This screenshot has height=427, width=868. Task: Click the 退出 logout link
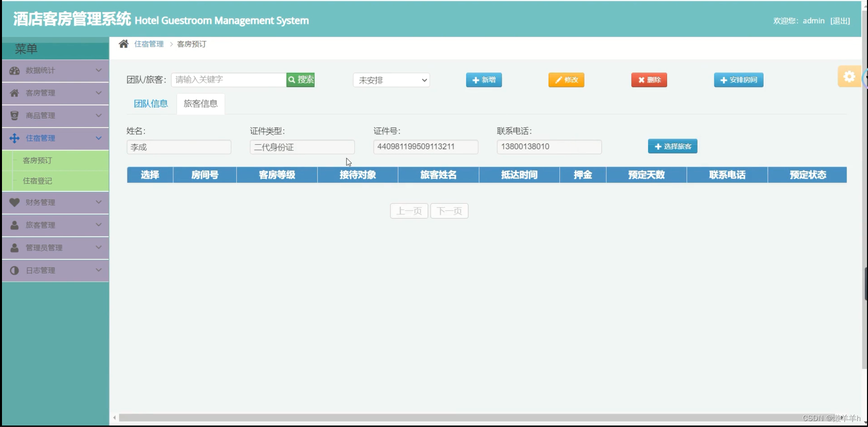click(840, 21)
